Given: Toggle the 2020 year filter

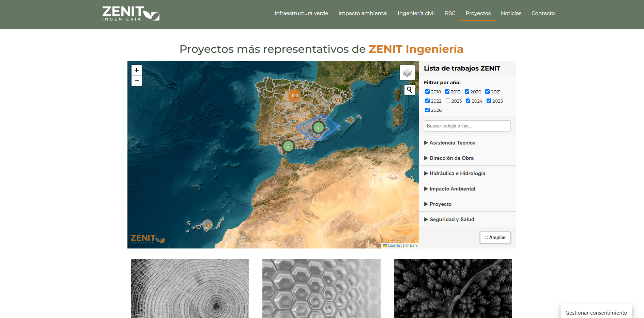Looking at the screenshot, I should 467,92.
